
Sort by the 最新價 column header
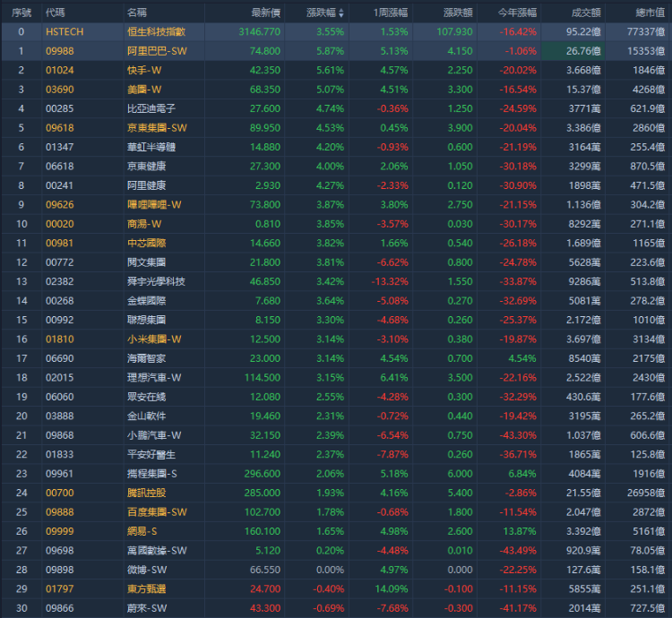pos(266,13)
